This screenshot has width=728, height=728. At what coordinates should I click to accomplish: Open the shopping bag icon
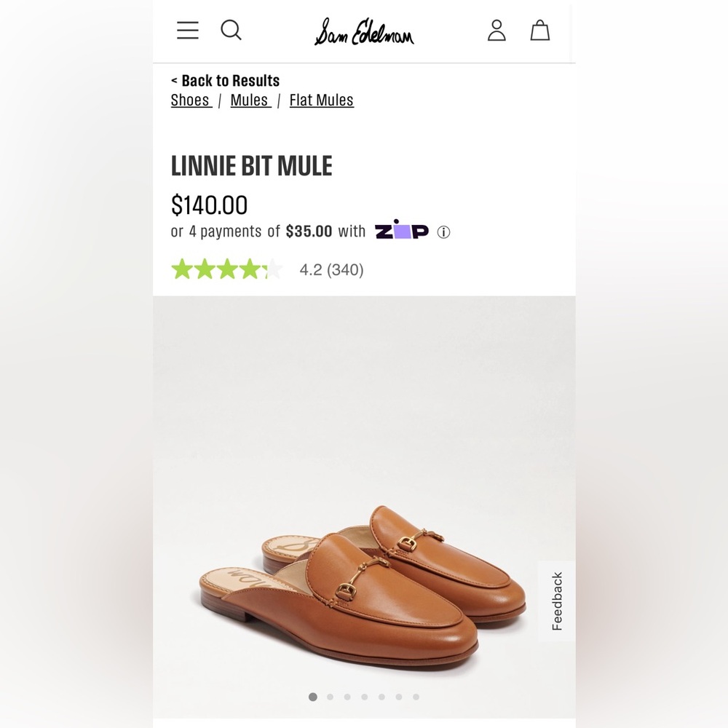pos(540,31)
